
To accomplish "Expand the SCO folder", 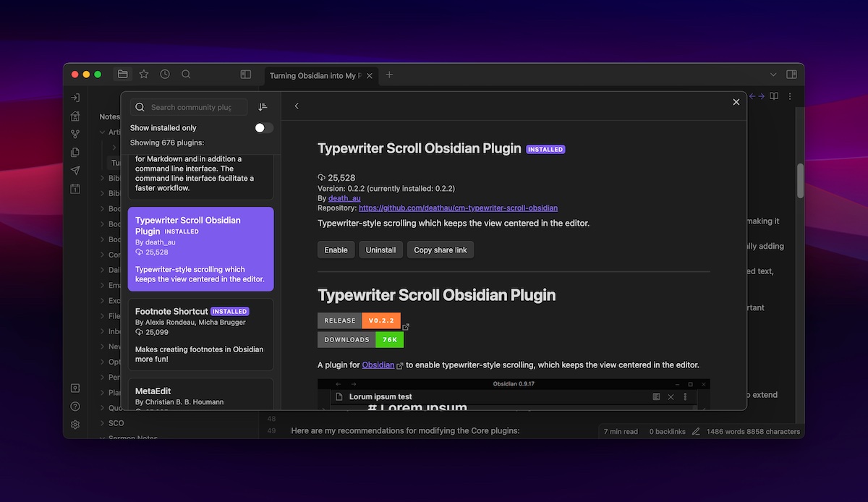I will pos(102,423).
